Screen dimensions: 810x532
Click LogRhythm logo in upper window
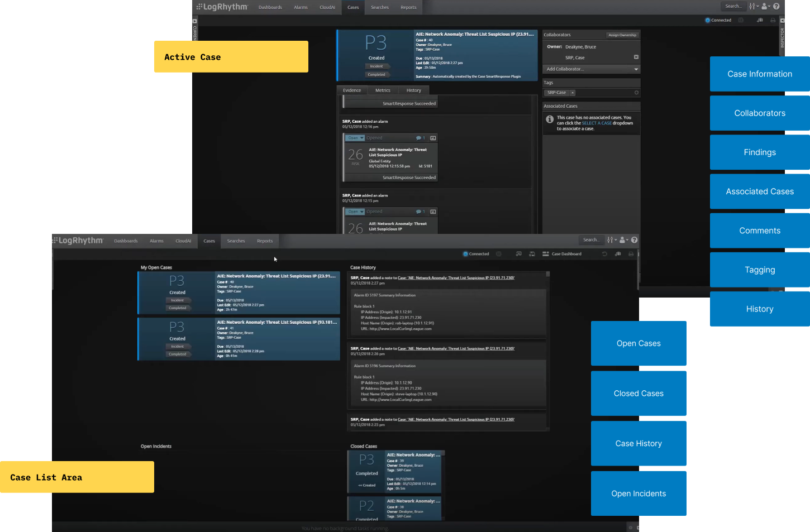[x=222, y=7]
